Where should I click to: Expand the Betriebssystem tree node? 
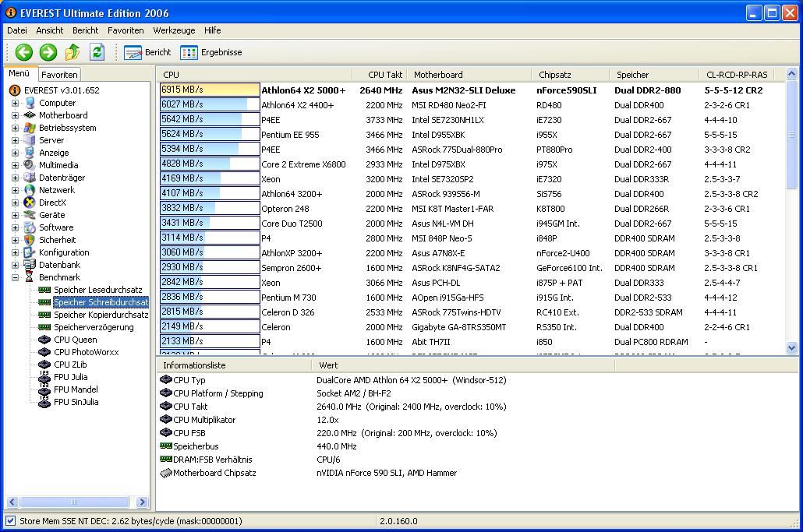tap(15, 128)
